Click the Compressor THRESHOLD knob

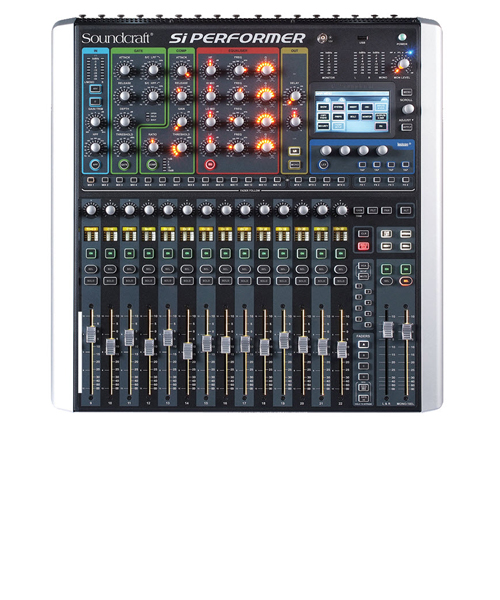pyautogui.click(x=181, y=147)
